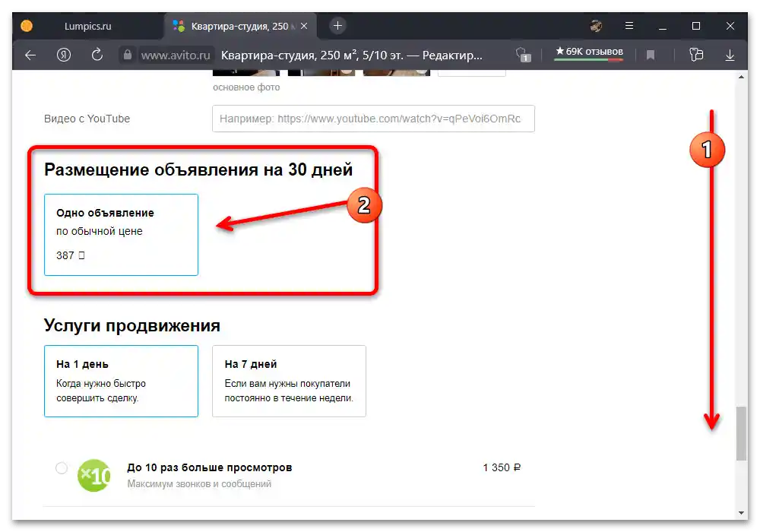The width and height of the screenshot is (760, 532).
Task: Open the profile avatar icon
Action: pyautogui.click(x=596, y=26)
